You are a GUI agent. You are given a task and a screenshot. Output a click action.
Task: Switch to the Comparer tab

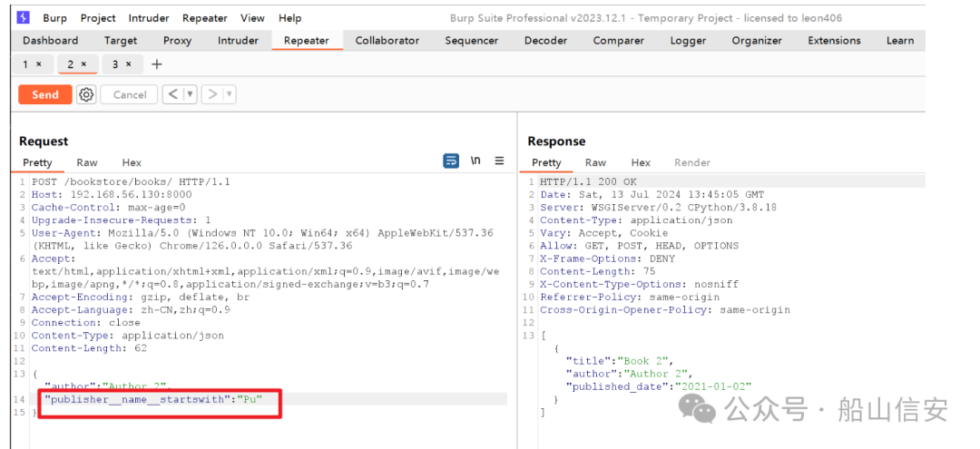point(619,41)
